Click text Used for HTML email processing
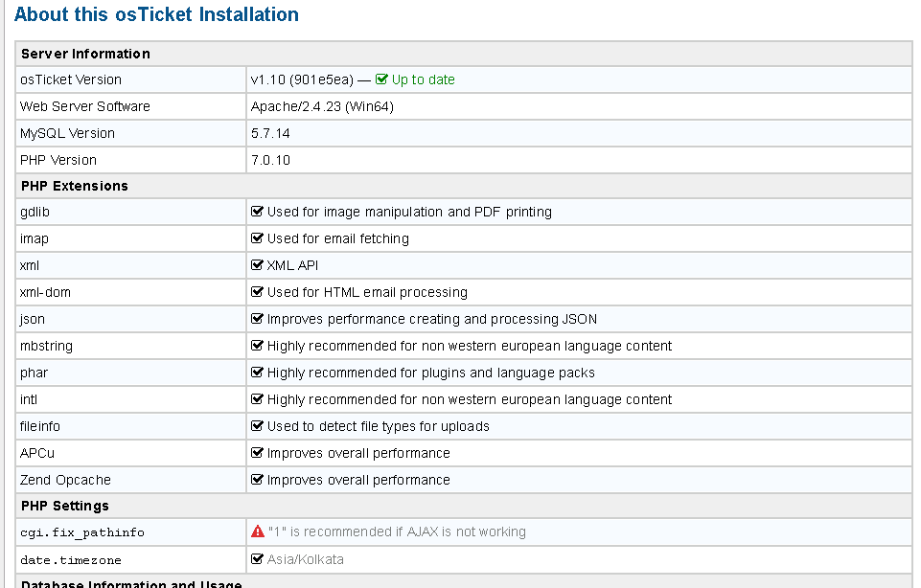The image size is (921, 588). (367, 292)
